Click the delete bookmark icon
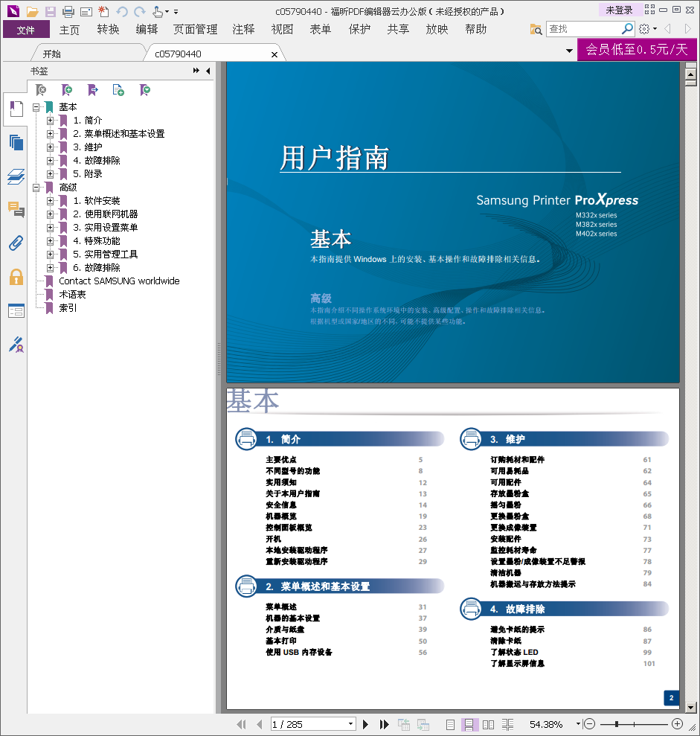The image size is (700, 736). [41, 89]
